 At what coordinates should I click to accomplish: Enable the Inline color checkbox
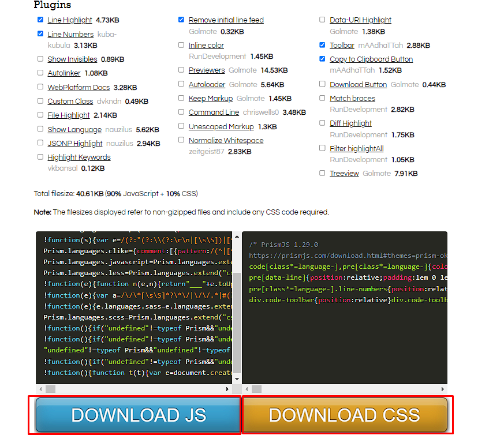(x=181, y=45)
